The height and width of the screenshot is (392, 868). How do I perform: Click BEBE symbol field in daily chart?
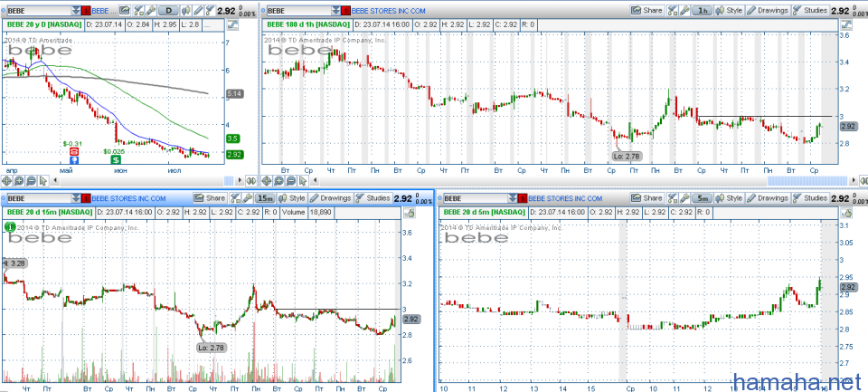point(40,11)
